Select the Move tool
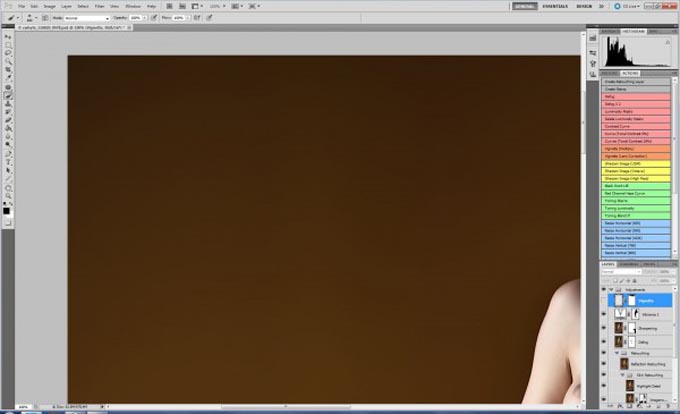680x414 pixels. tap(8, 37)
